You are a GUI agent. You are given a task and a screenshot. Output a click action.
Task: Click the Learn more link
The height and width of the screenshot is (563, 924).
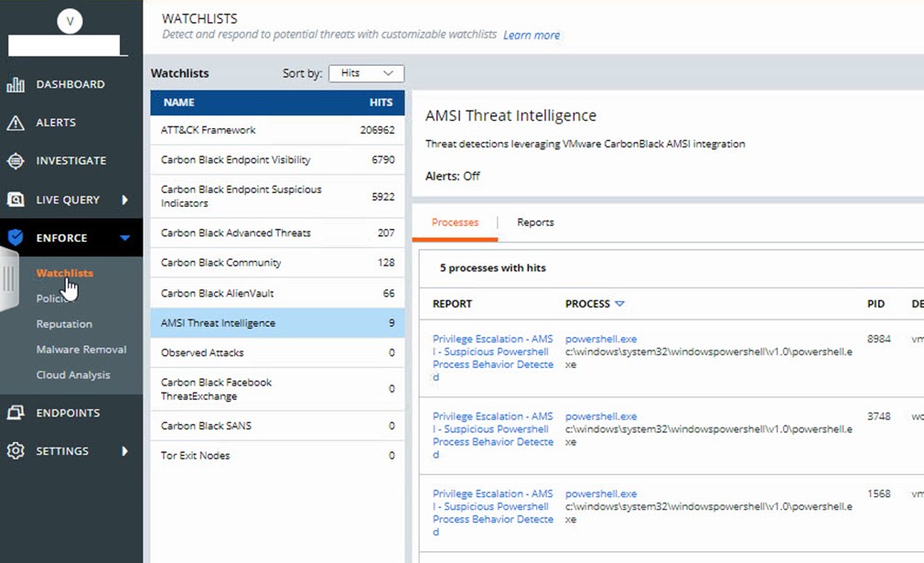[532, 36]
